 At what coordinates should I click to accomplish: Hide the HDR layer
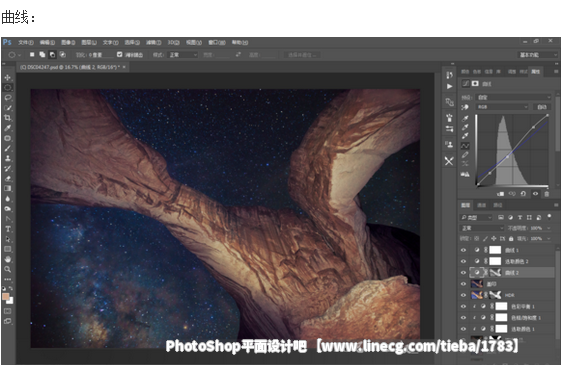tap(463, 295)
